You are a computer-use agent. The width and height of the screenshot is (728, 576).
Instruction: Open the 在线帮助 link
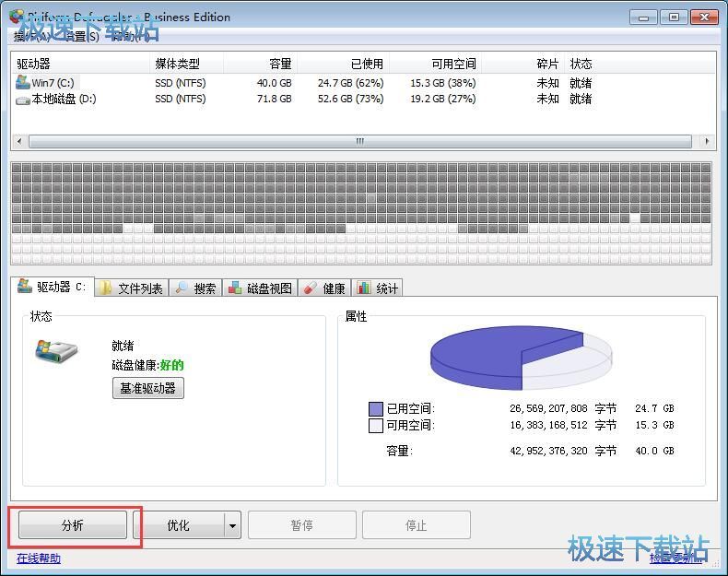[39, 558]
